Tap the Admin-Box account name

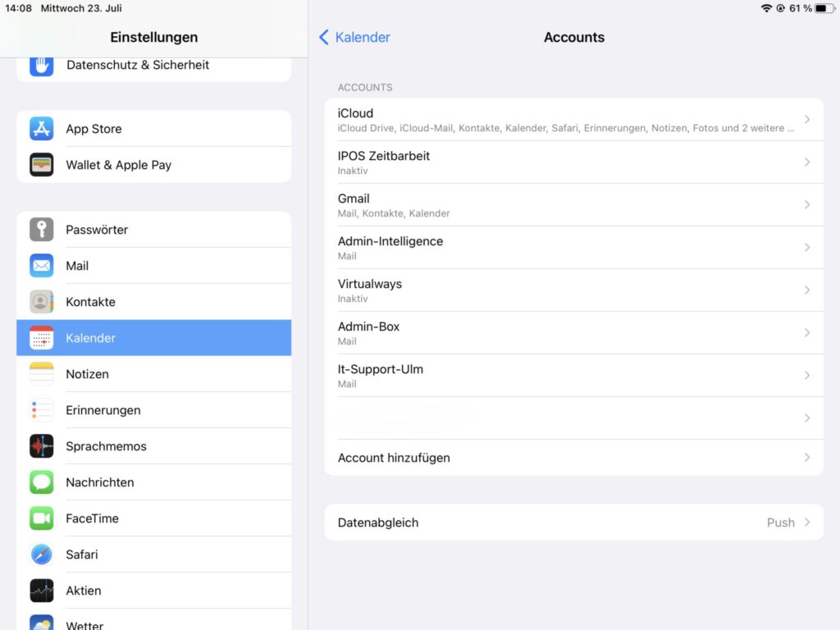tap(368, 326)
